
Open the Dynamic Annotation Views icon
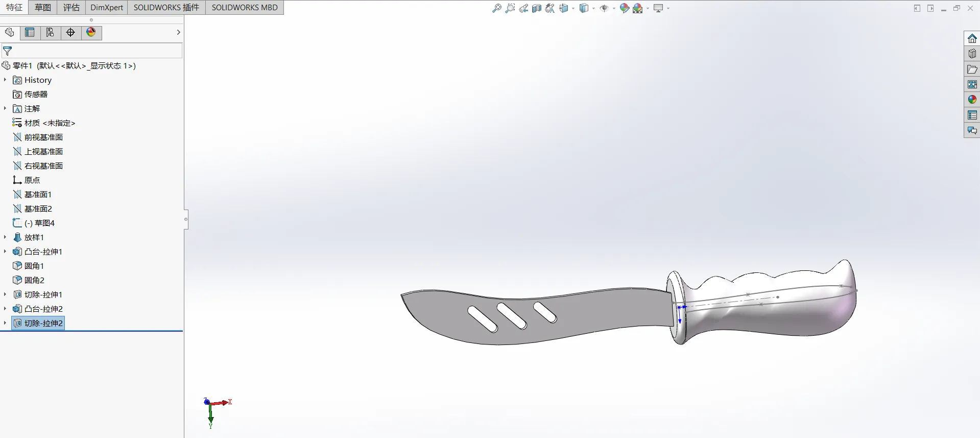tap(549, 8)
